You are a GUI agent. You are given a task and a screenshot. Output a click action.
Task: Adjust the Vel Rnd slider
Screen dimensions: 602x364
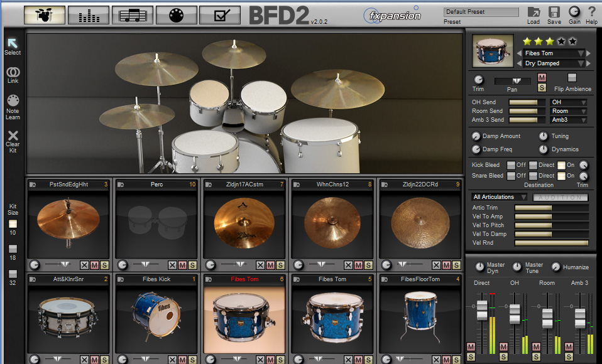(x=551, y=243)
